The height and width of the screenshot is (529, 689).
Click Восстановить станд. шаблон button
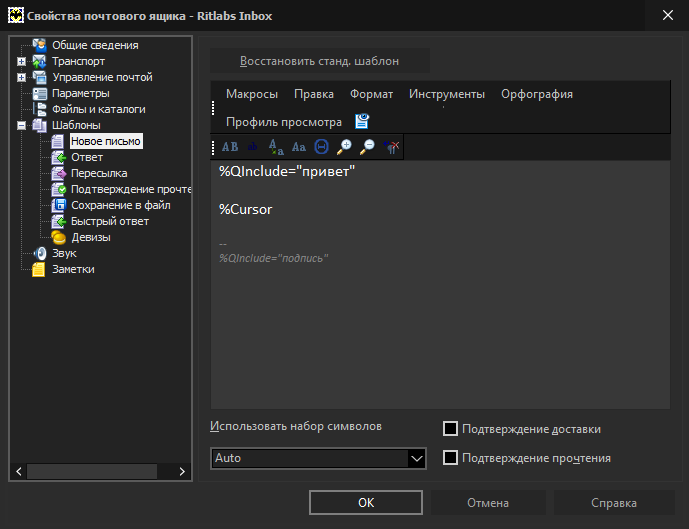[x=319, y=61]
